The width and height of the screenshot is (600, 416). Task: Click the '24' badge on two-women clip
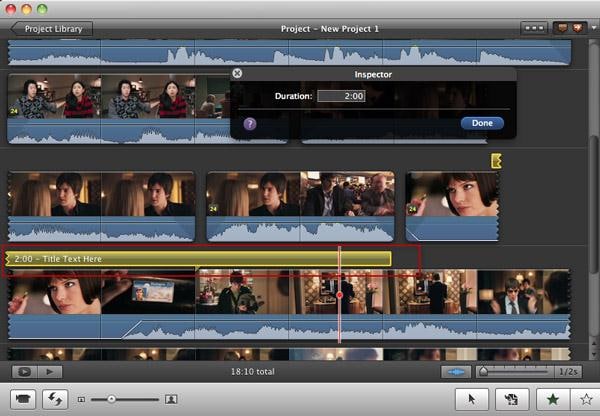click(14, 111)
